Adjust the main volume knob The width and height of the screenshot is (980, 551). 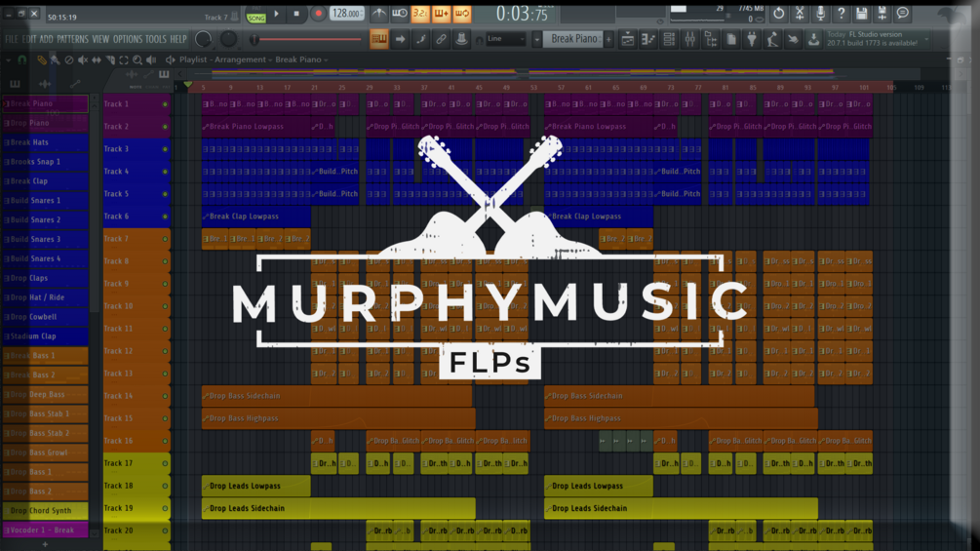(203, 39)
